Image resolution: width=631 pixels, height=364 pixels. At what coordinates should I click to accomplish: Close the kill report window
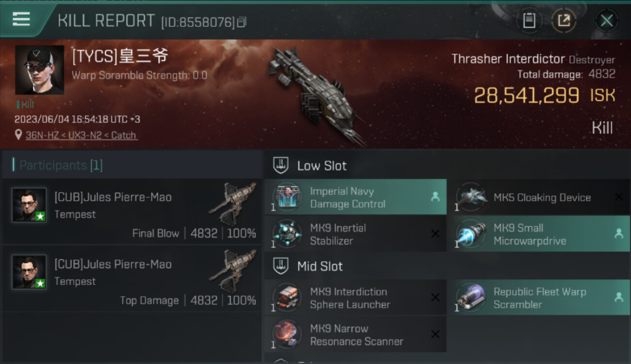click(606, 20)
